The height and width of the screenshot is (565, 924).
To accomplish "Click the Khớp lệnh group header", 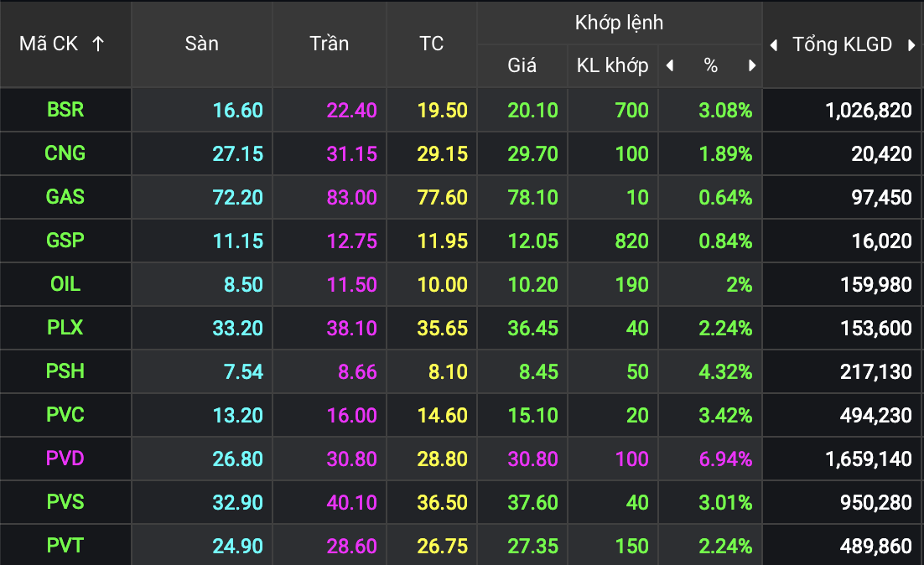I will click(x=619, y=23).
